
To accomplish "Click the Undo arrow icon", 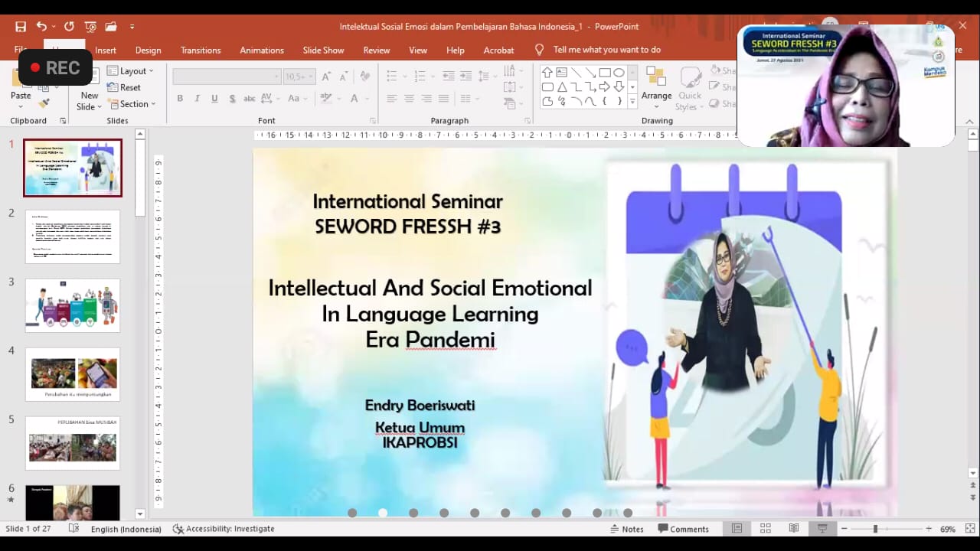I will [x=41, y=27].
